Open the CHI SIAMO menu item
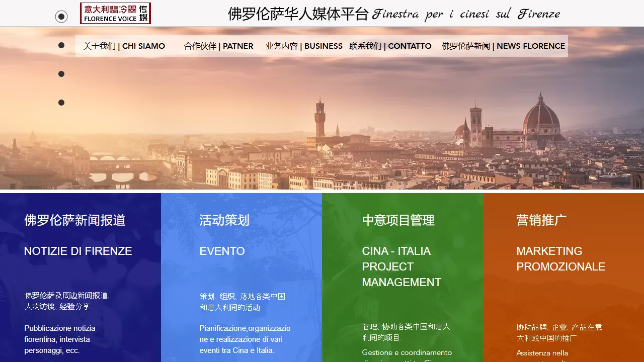This screenshot has height=362, width=644. pyautogui.click(x=124, y=46)
